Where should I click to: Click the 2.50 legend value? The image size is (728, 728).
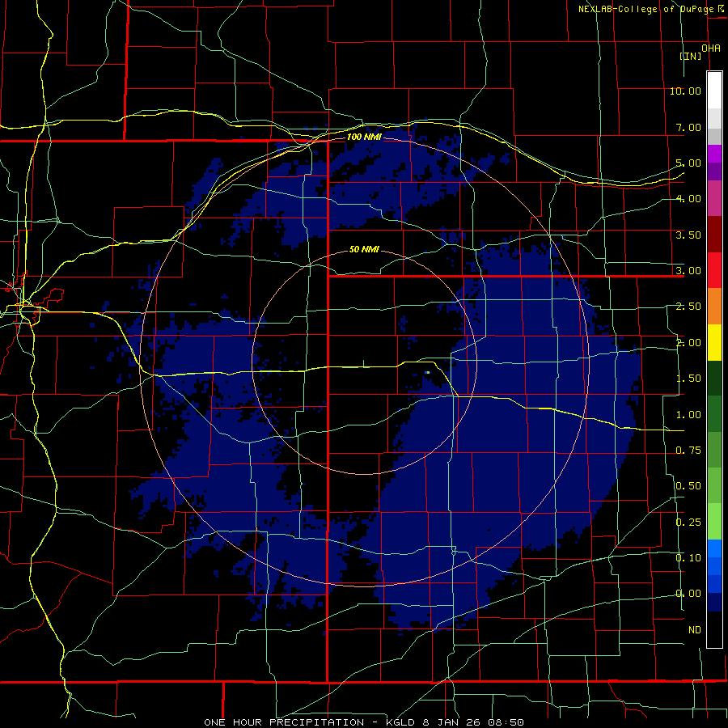688,307
